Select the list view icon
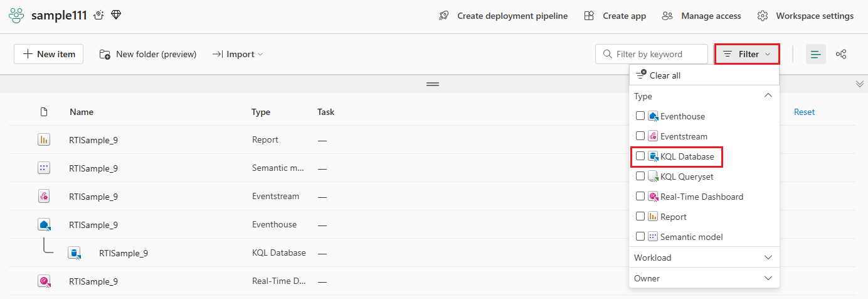 pos(815,54)
